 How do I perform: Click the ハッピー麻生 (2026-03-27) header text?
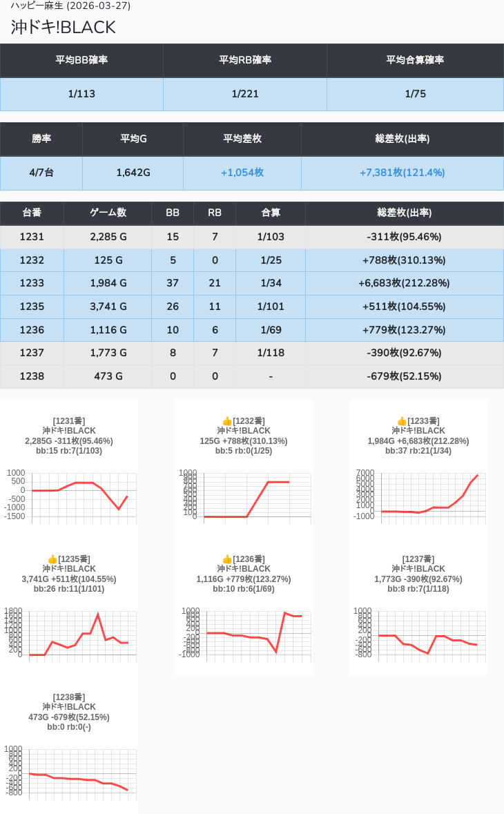[x=70, y=6]
